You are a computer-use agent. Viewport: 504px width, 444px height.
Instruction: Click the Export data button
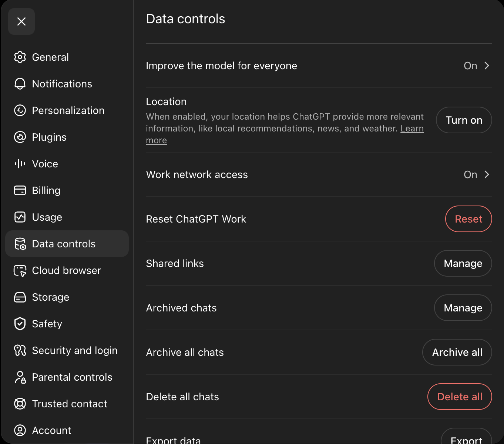tap(466, 437)
